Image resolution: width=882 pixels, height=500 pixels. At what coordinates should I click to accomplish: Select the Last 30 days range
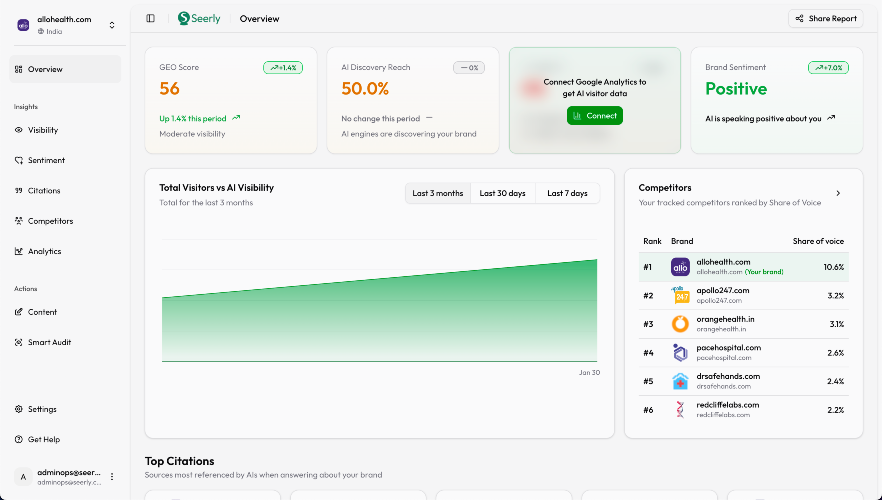click(x=502, y=193)
